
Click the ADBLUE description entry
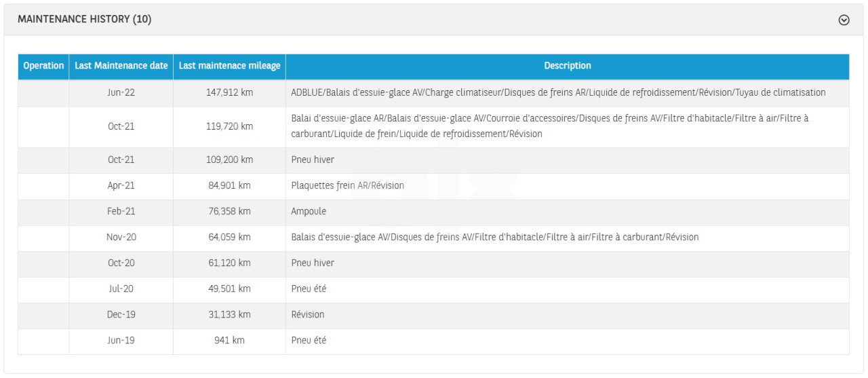[558, 92]
